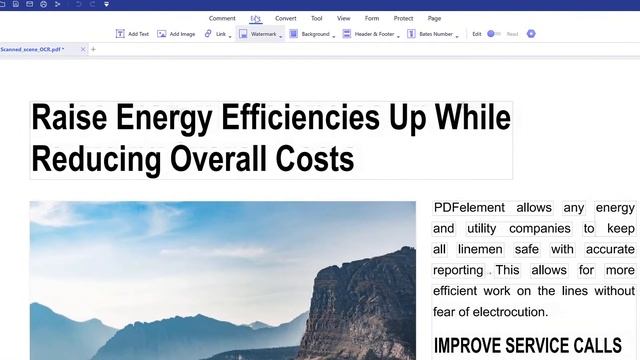The height and width of the screenshot is (360, 640).
Task: Open the Page tab
Action: 434,18
